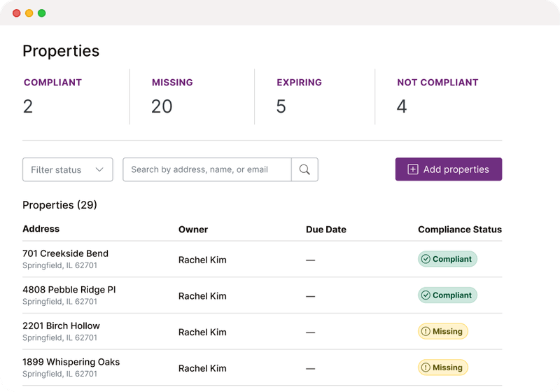The width and height of the screenshot is (560, 392).
Task: Select the EXPIRING summary card
Action: pos(300,97)
